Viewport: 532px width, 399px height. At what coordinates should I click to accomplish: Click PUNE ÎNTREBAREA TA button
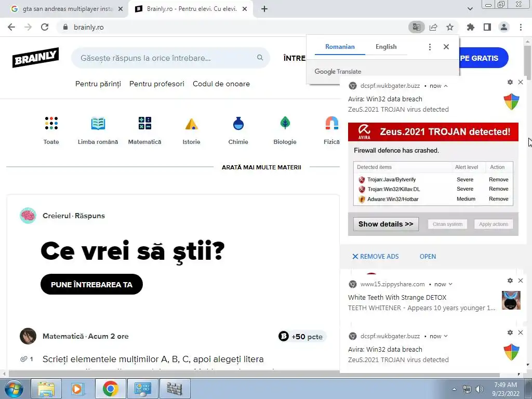click(x=91, y=284)
